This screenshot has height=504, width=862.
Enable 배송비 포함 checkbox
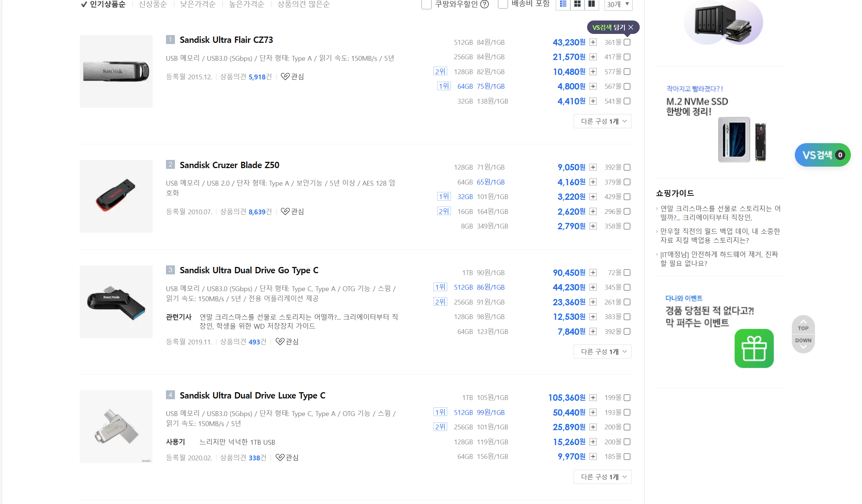[503, 4]
